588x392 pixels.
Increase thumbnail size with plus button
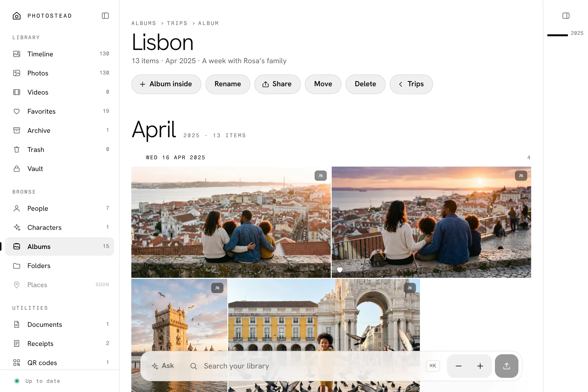480,366
